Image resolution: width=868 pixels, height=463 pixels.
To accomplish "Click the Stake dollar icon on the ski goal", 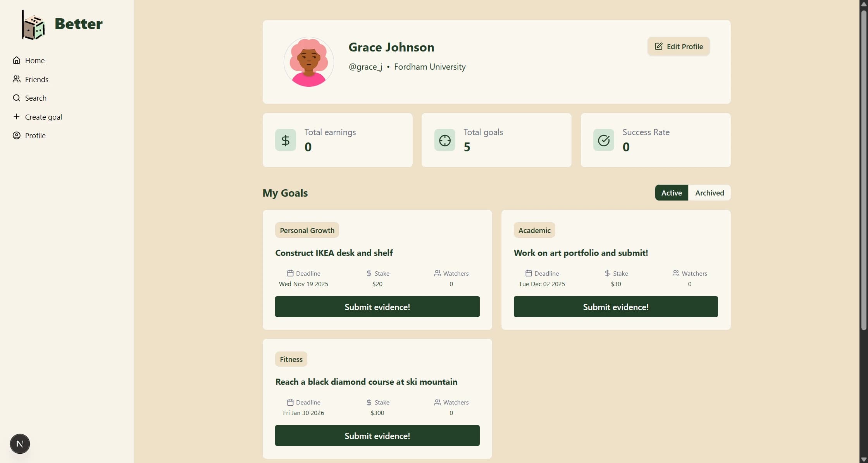I will tap(368, 402).
